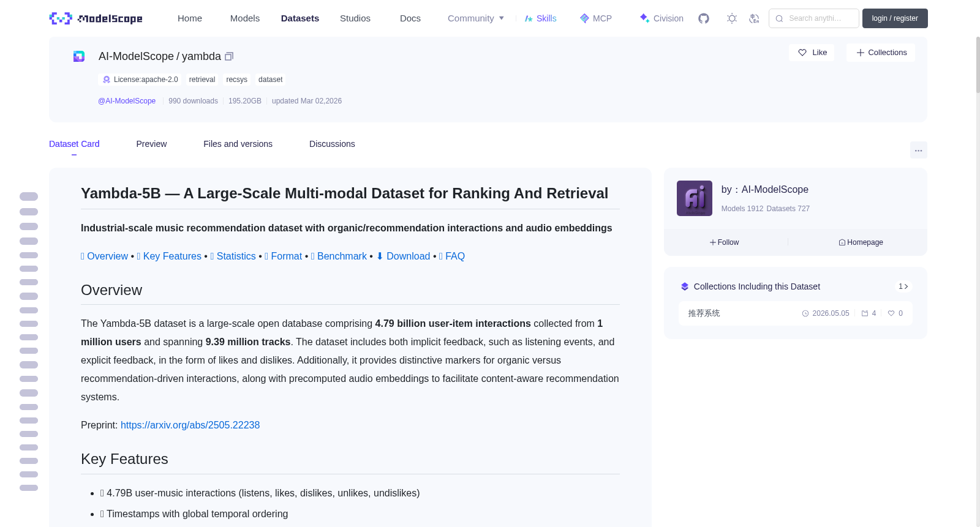
Task: Click the AI-ModelScope organization avatar icon
Action: point(79,56)
